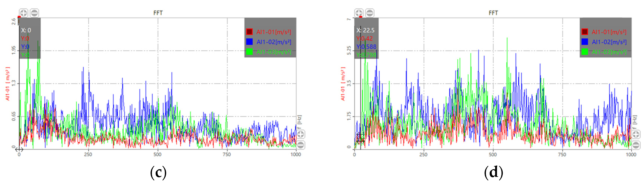Select AI1-03[m/s²] legend label in chart (d)
Image resolution: width=644 pixels, height=184 pixels.
click(609, 52)
